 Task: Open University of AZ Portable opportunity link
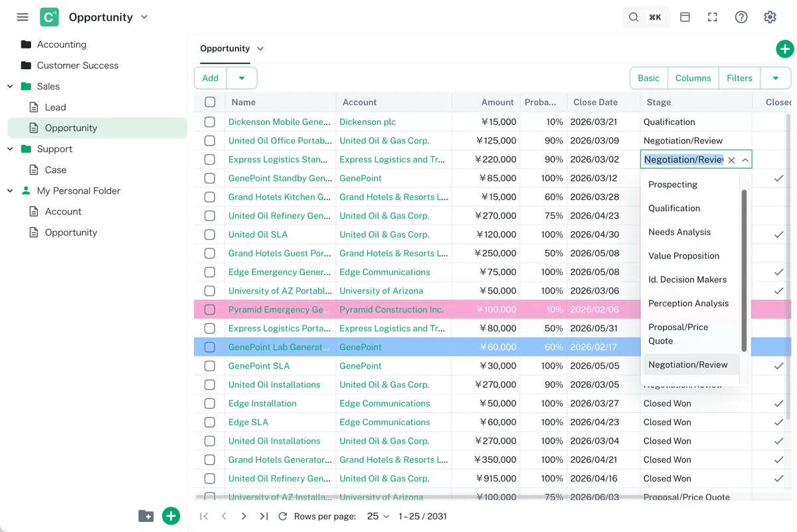[x=280, y=291]
